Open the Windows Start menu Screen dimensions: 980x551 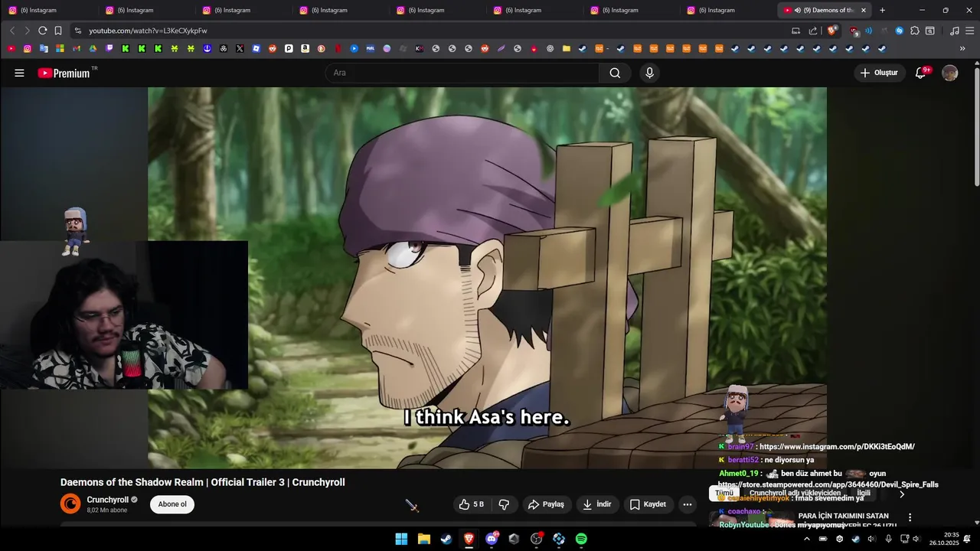click(401, 539)
